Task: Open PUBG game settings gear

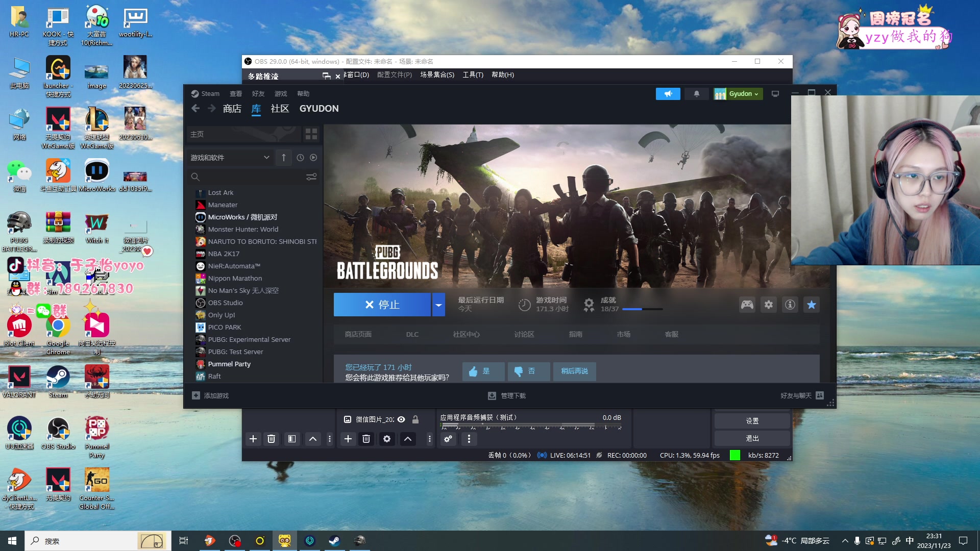Action: (x=769, y=305)
